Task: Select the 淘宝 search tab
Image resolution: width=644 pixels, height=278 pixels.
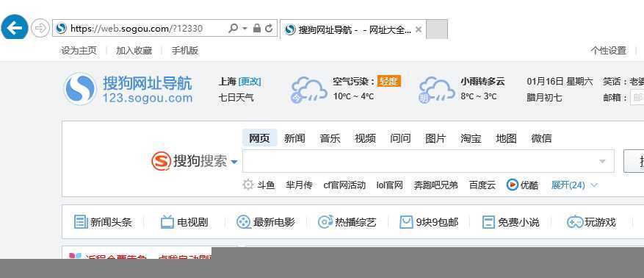Action: pos(471,138)
